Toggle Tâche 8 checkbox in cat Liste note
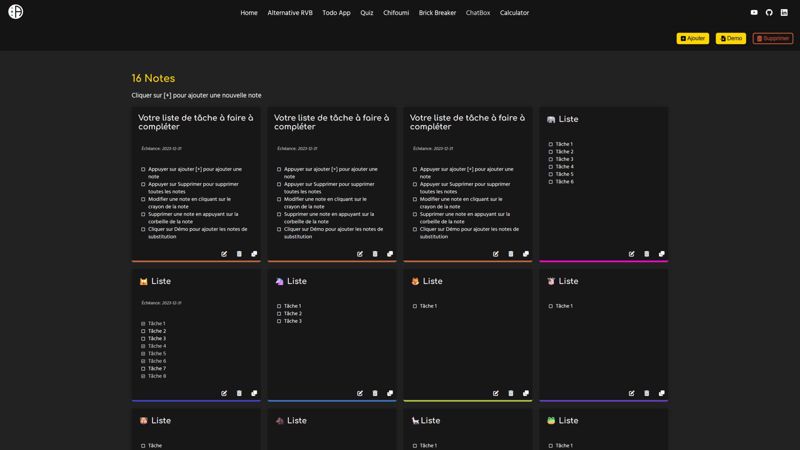This screenshot has width=800, height=450. (143, 376)
